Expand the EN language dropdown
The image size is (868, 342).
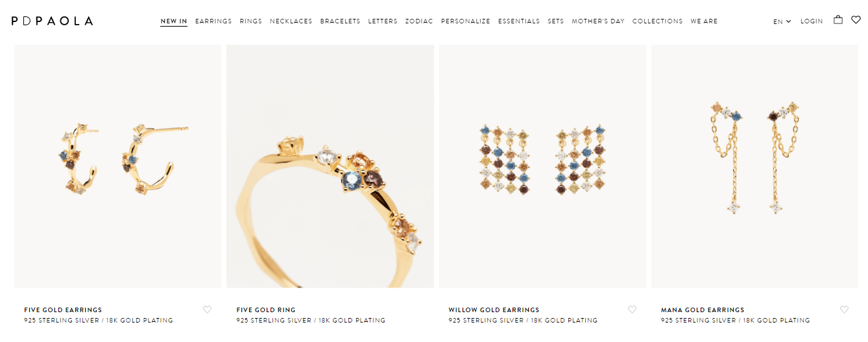click(x=782, y=21)
